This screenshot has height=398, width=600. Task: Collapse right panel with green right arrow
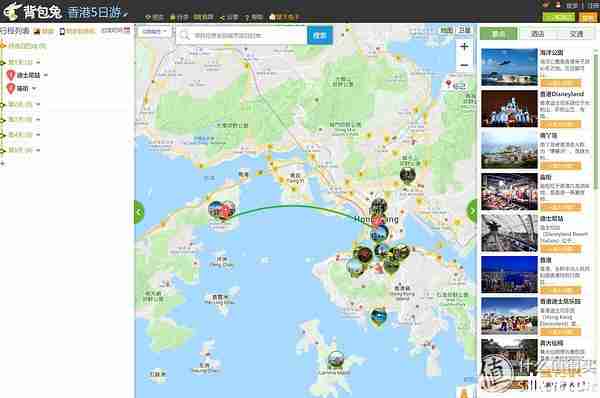[x=472, y=210]
